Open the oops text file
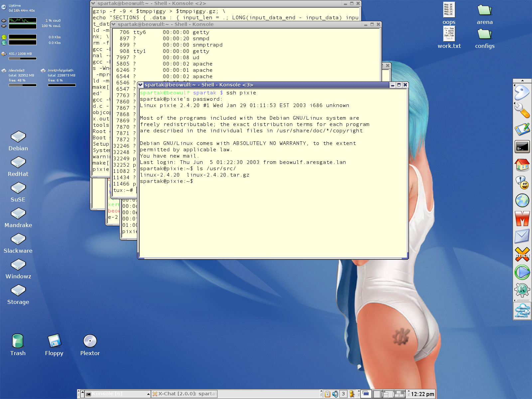 pyautogui.click(x=449, y=10)
